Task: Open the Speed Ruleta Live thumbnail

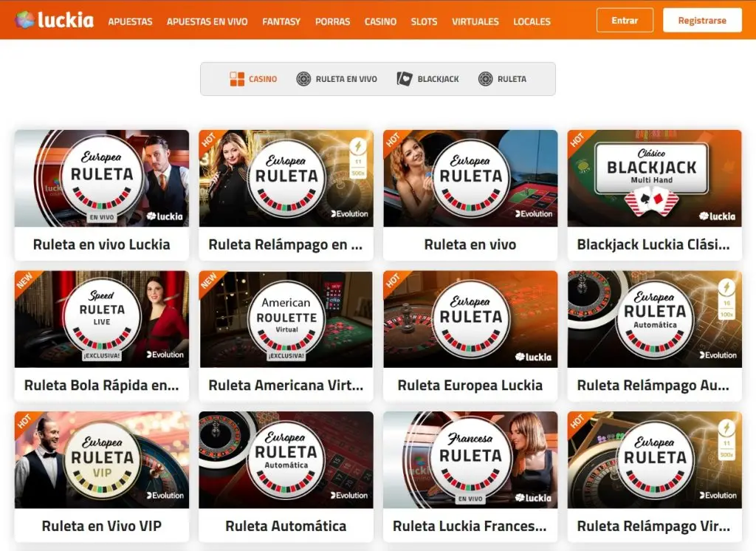Action: click(102, 319)
